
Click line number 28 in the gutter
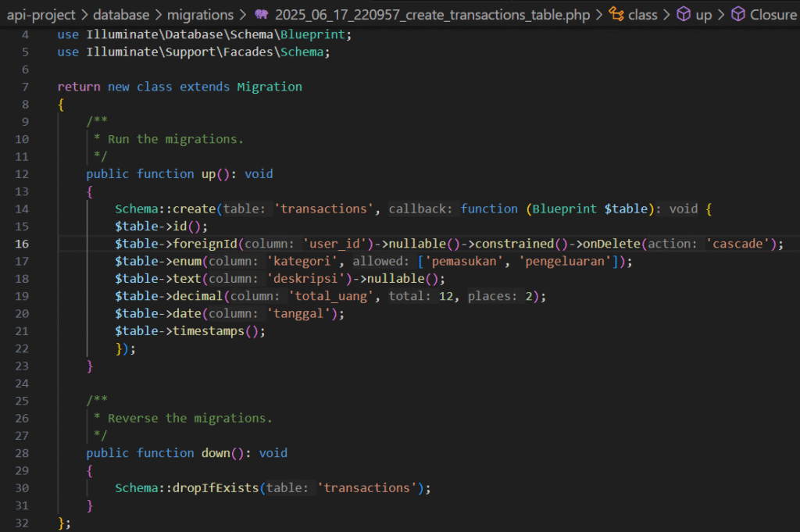point(21,453)
